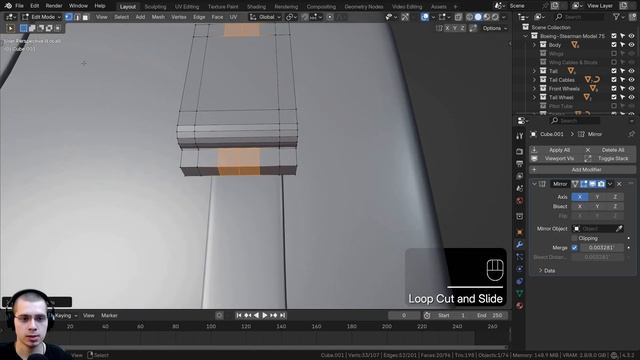The image size is (640, 360).
Task: Switch to rendered viewport shading
Action: [495, 17]
